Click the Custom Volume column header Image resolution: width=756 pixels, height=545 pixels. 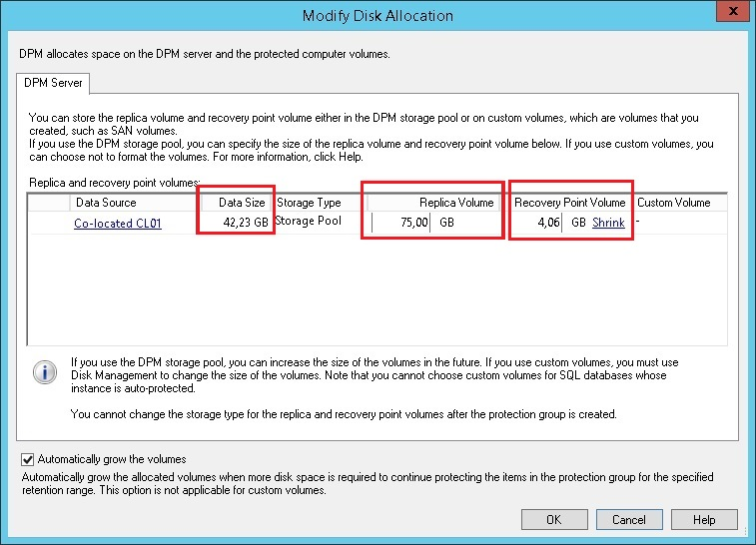pos(673,203)
